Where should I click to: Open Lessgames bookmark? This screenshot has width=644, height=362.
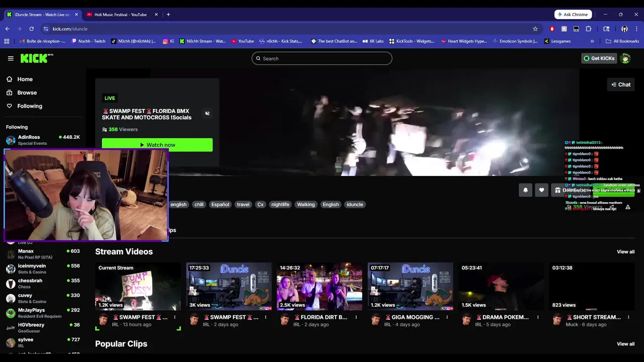click(557, 41)
